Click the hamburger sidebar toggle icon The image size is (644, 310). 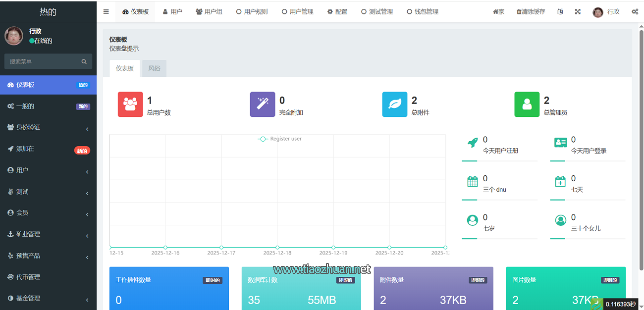(106, 12)
